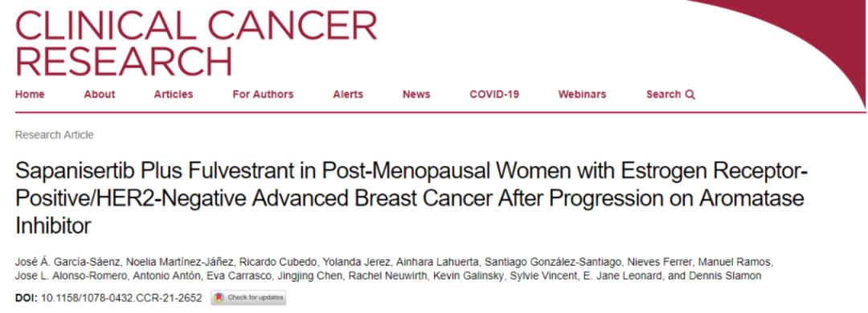
Task: Open the News page
Action: (x=416, y=94)
